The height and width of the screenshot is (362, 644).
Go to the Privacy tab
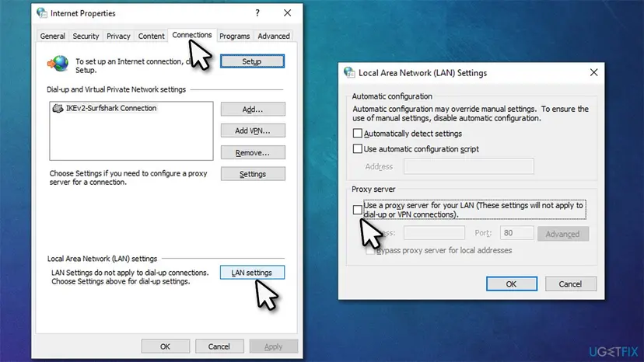click(118, 36)
